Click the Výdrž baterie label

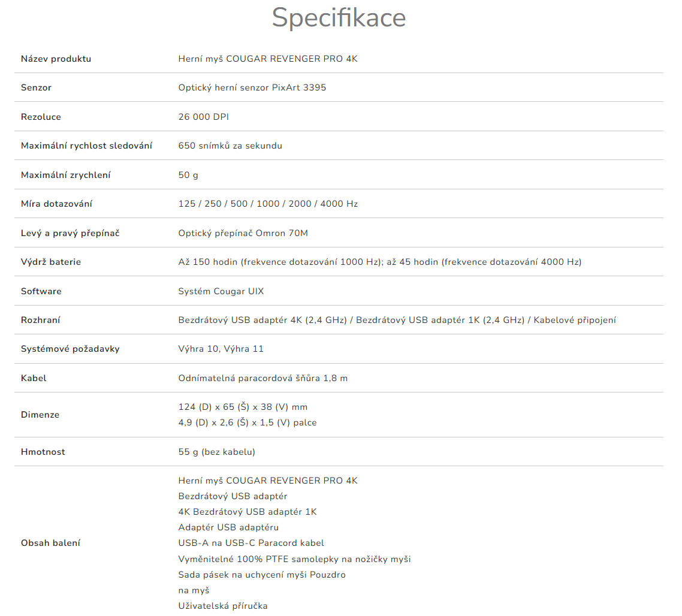51,262
